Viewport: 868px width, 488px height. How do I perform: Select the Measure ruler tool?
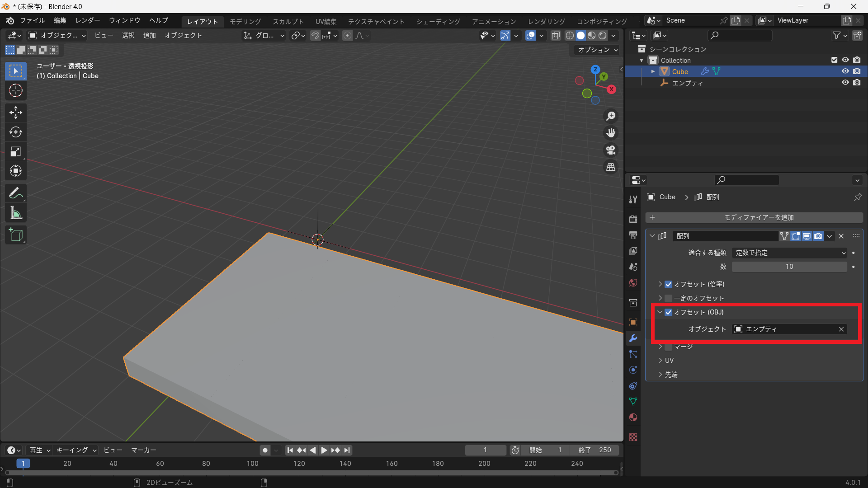click(x=16, y=213)
